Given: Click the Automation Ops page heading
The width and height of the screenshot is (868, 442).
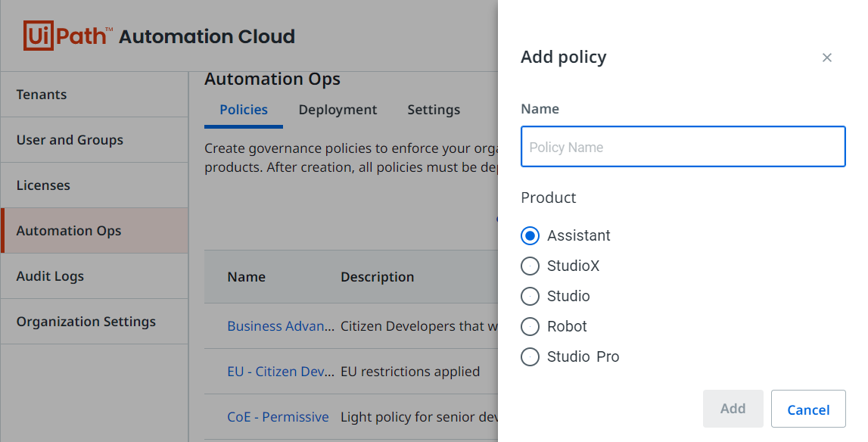Looking at the screenshot, I should tap(272, 79).
